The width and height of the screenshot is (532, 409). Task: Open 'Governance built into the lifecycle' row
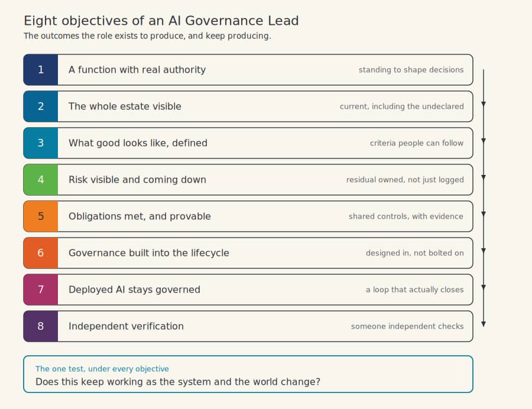coord(248,252)
